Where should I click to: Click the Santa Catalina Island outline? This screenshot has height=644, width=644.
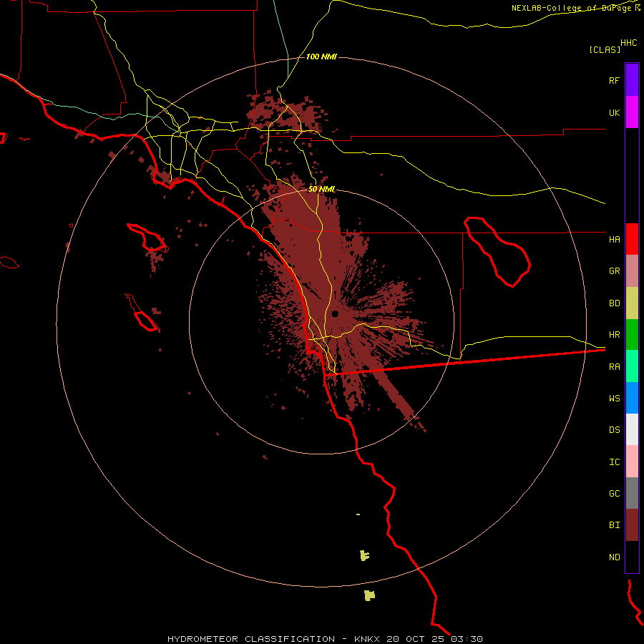[x=148, y=238]
